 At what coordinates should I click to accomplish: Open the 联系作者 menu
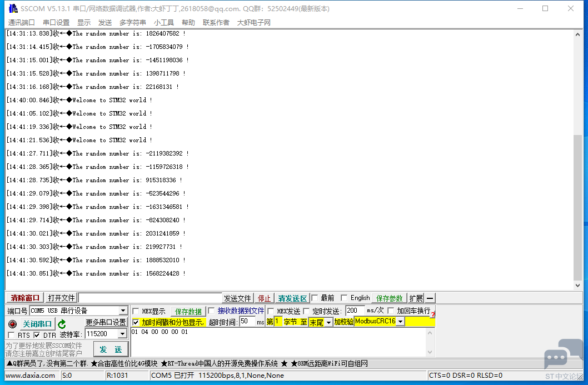point(216,22)
